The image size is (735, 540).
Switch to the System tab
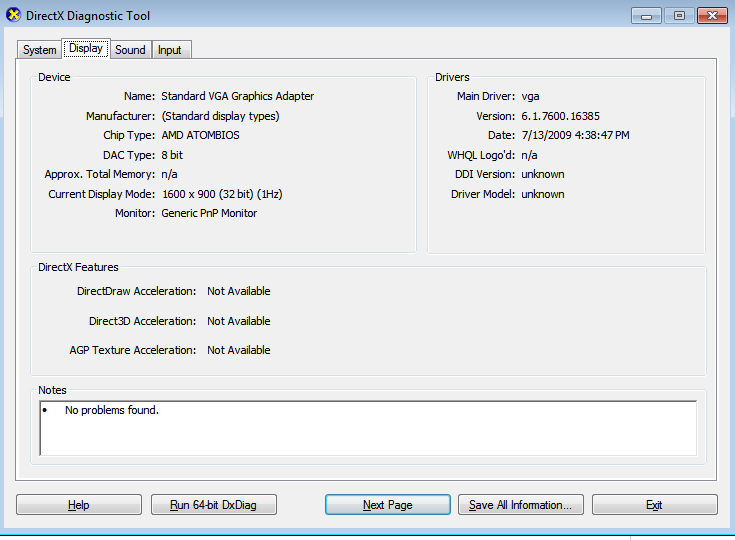pyautogui.click(x=39, y=50)
